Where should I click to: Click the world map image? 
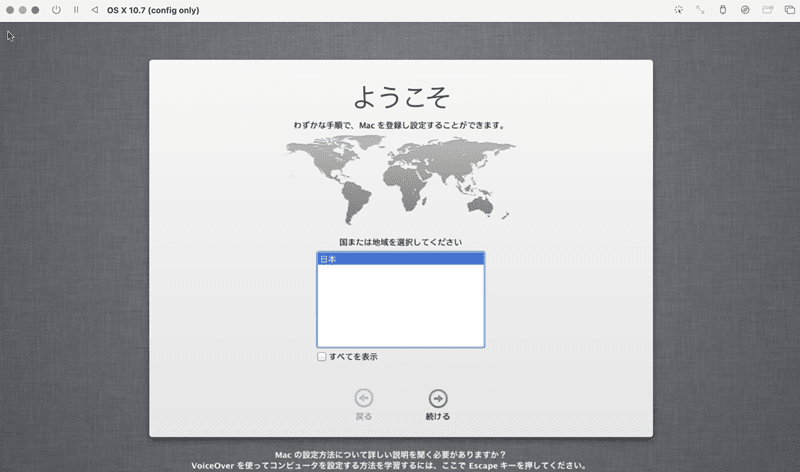[401, 180]
